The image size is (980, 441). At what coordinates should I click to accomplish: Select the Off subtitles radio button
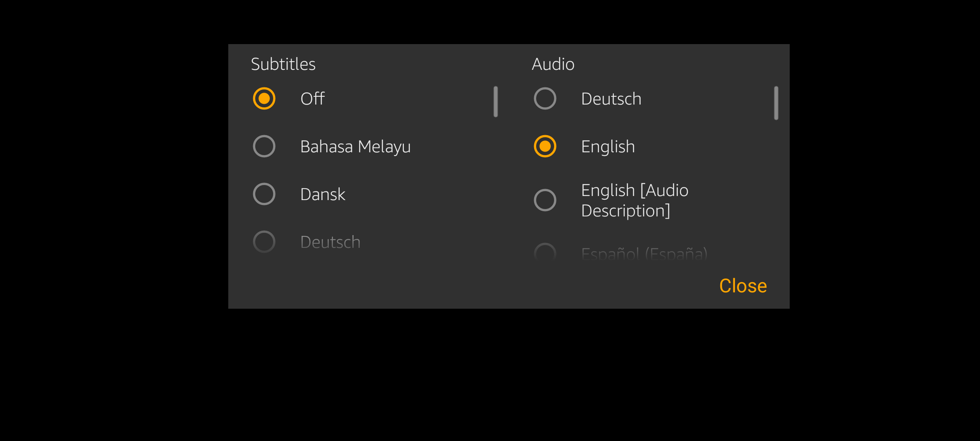(264, 98)
